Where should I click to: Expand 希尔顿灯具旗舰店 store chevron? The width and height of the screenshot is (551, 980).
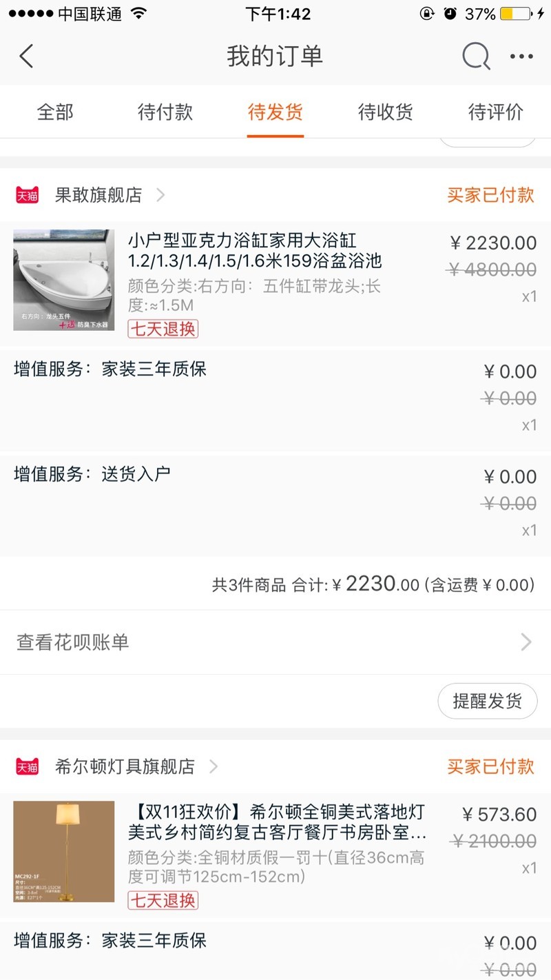pyautogui.click(x=214, y=766)
